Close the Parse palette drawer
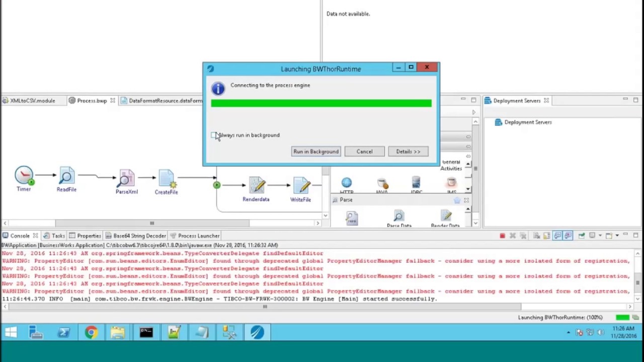644x362 pixels. click(466, 200)
